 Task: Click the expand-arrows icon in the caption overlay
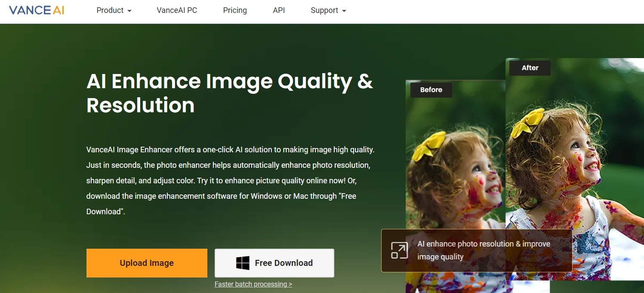click(400, 250)
